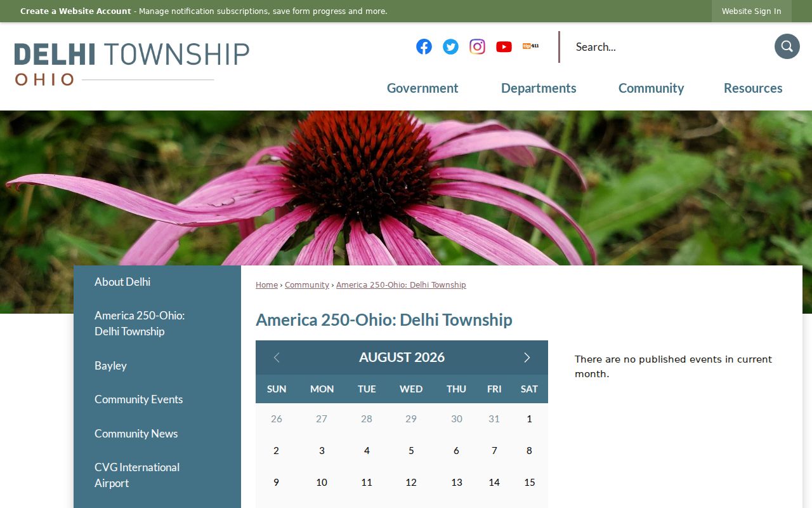The height and width of the screenshot is (508, 812).
Task: Select August 5 on calendar
Action: point(411,451)
